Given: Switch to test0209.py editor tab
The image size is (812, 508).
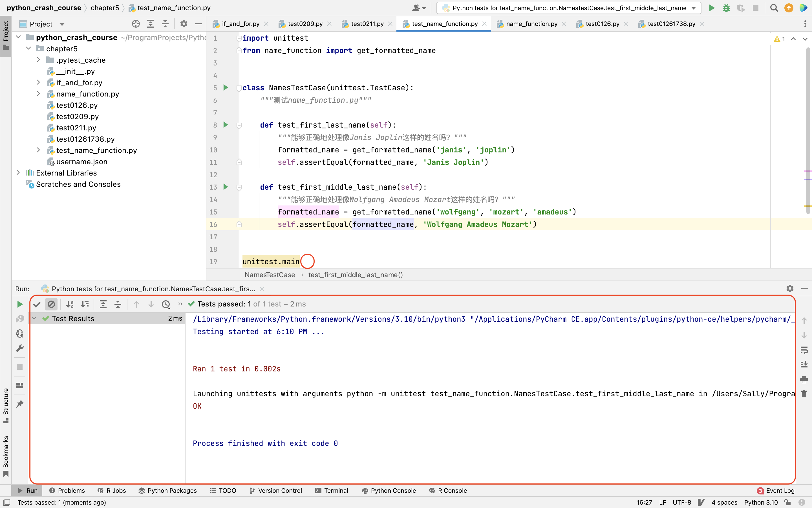Looking at the screenshot, I should point(305,24).
